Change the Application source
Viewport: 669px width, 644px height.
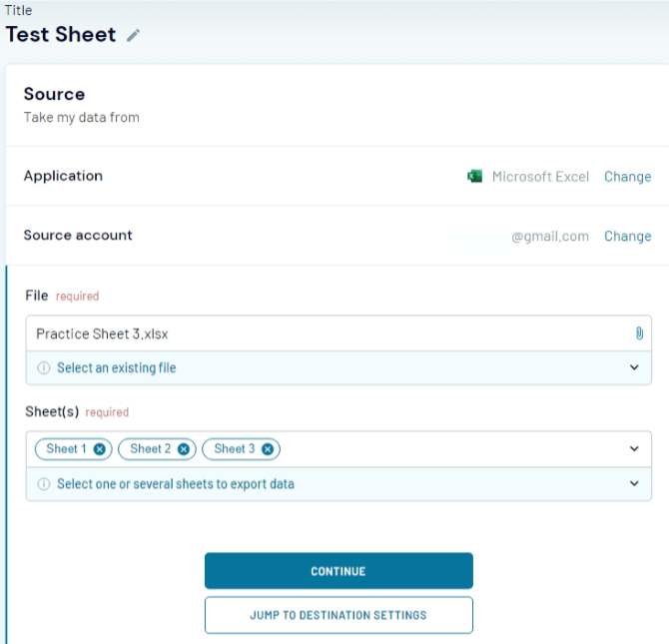tap(627, 177)
